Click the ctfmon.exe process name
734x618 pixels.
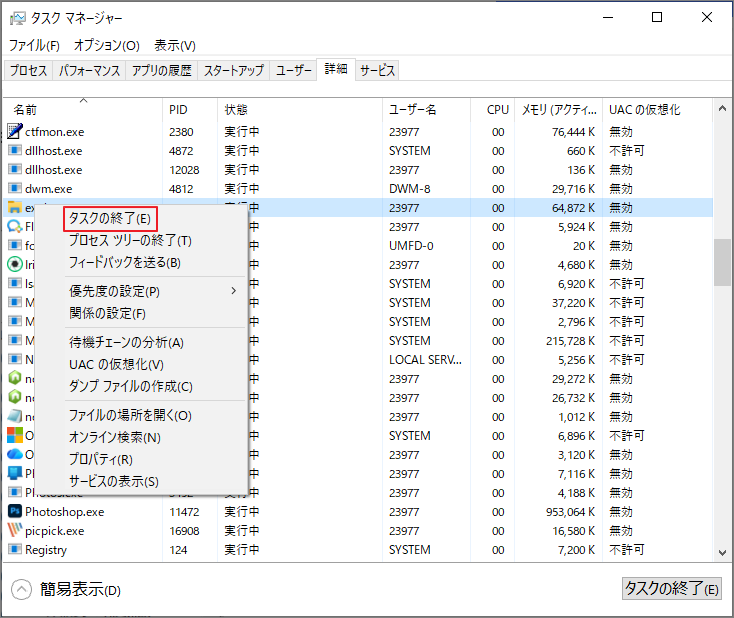[x=55, y=132]
